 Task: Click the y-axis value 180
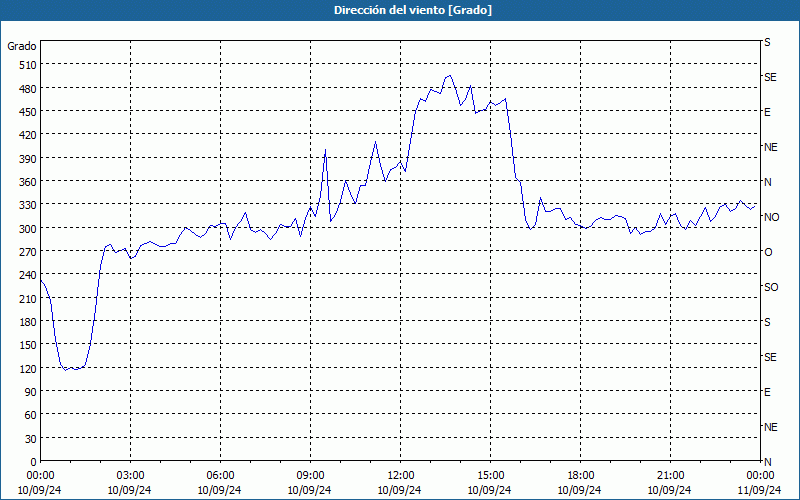[x=29, y=321]
